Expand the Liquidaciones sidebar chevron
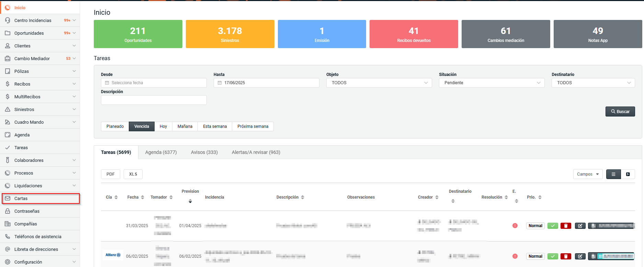Viewport: 644px width, 267px height. pos(74,186)
